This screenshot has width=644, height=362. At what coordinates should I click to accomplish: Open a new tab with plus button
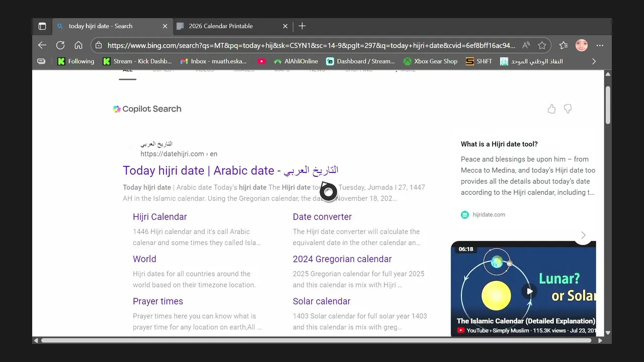[x=302, y=26]
